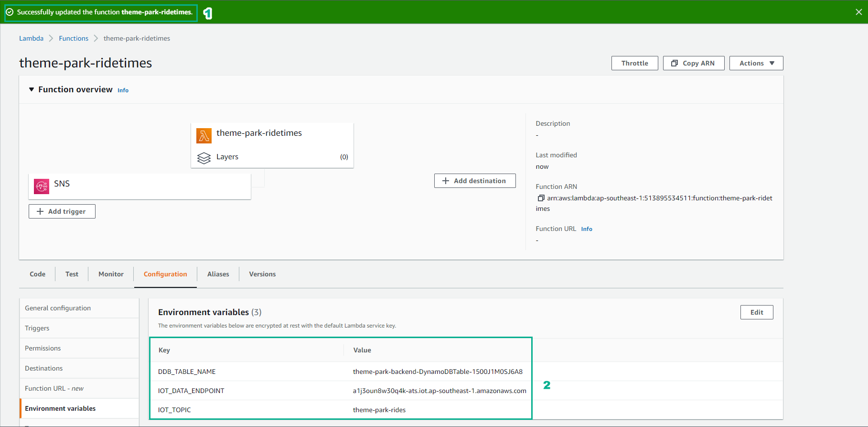Image resolution: width=868 pixels, height=427 pixels.
Task: Switch to the Aliases tab
Action: (218, 274)
